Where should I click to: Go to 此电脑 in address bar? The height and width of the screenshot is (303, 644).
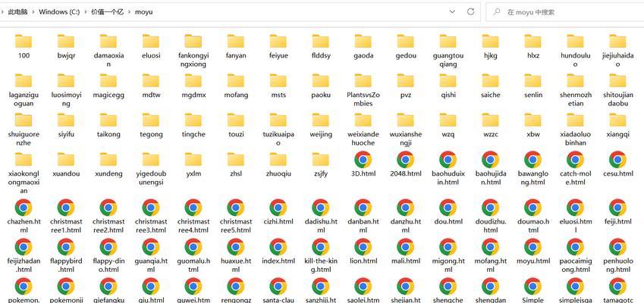pos(17,12)
